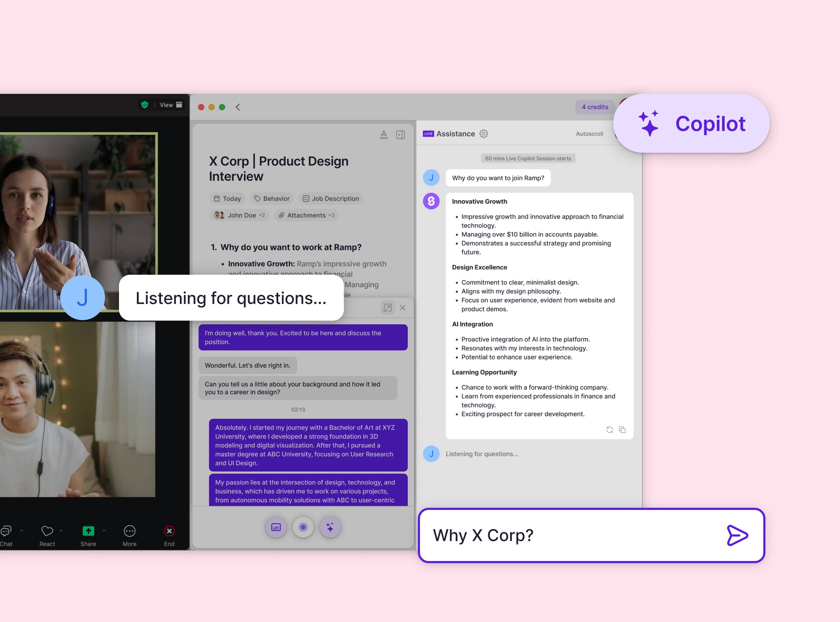Screen dimensions: 840x622
Task: Open Attachments +3 chip
Action: point(306,215)
